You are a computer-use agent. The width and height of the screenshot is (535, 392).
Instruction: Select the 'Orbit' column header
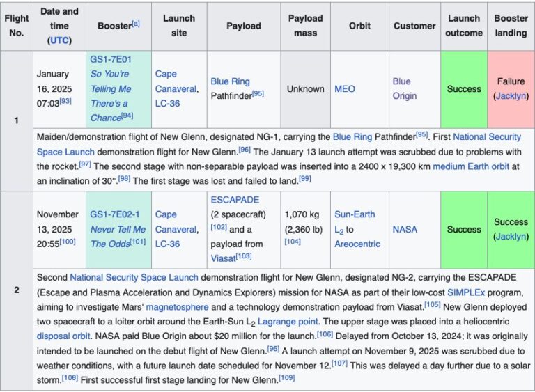click(x=359, y=26)
